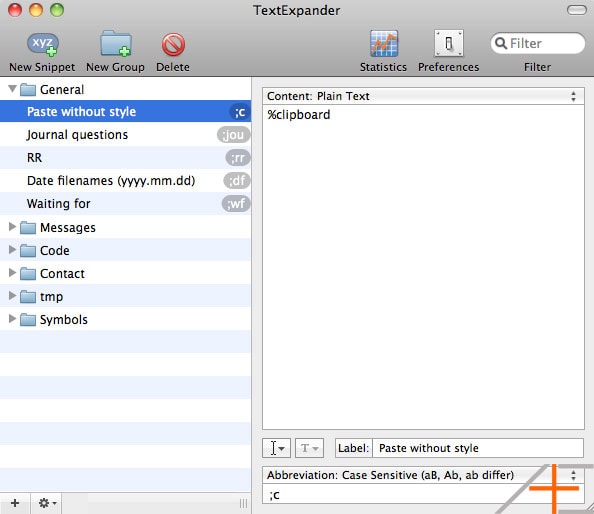Select the General folder icon
The width and height of the screenshot is (594, 514).
[x=28, y=90]
